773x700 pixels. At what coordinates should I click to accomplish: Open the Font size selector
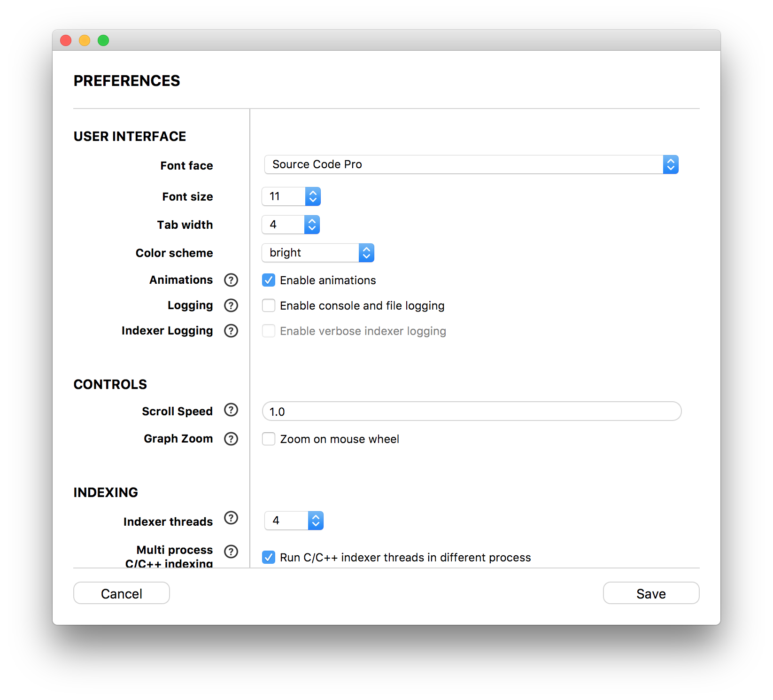(x=291, y=196)
